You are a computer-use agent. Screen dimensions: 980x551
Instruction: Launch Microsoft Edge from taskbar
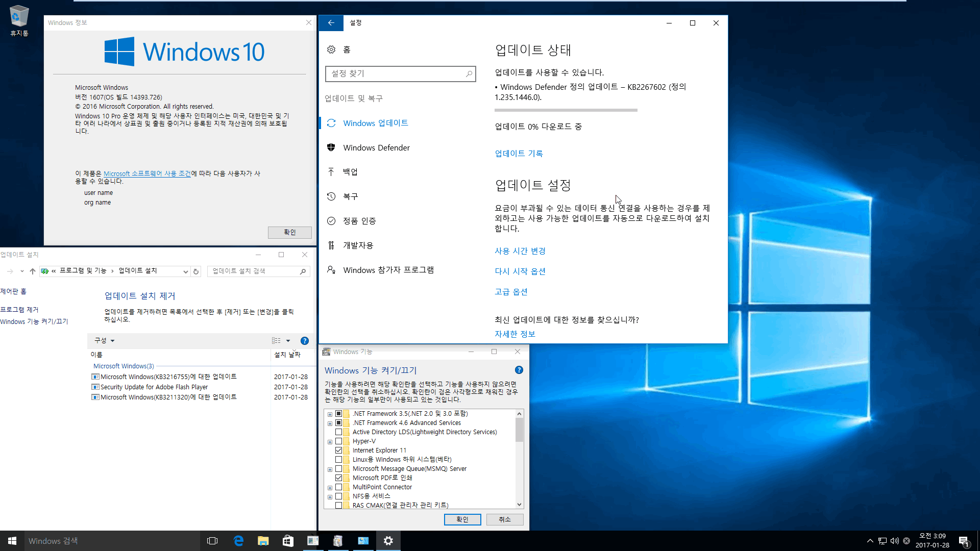238,541
